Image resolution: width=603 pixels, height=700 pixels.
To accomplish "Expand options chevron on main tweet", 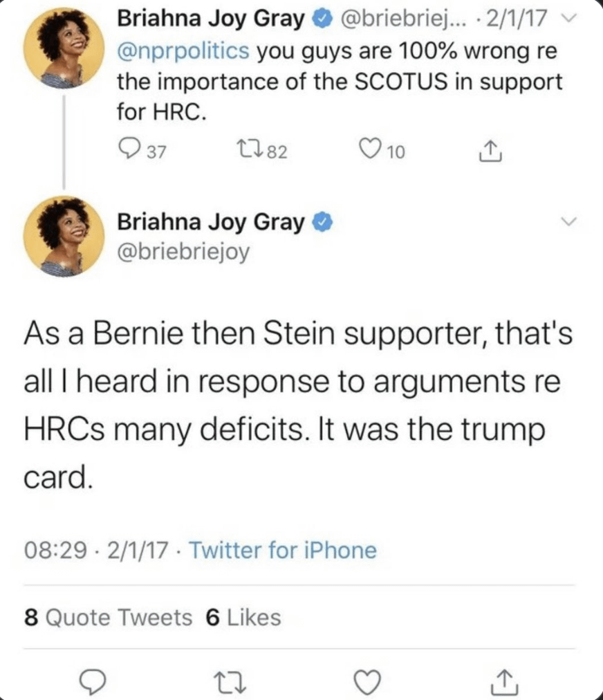I will 568,223.
